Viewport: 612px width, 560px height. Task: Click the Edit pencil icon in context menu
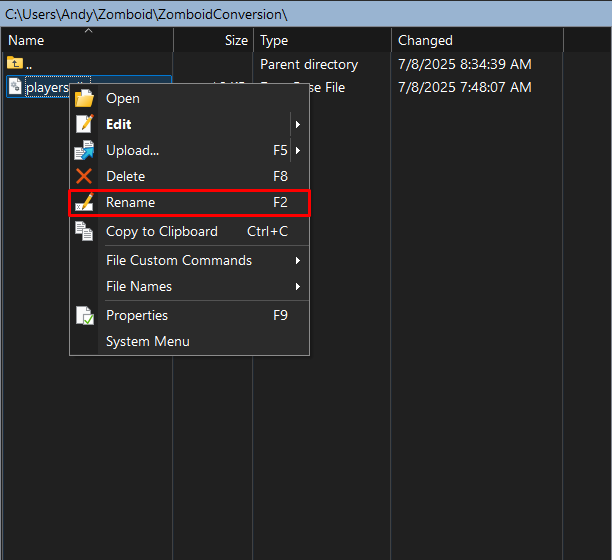pyautogui.click(x=84, y=124)
